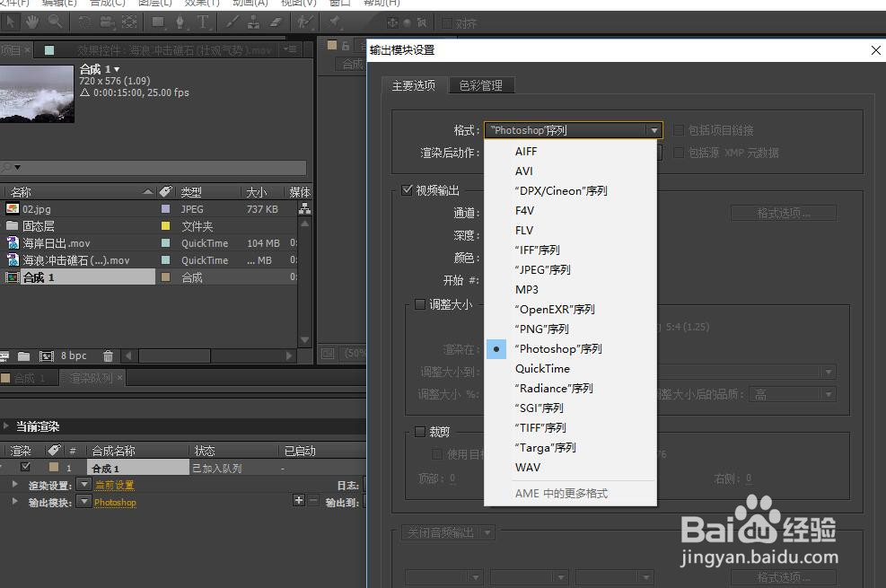Select the Rotation tool
The image size is (886, 588).
point(84,22)
